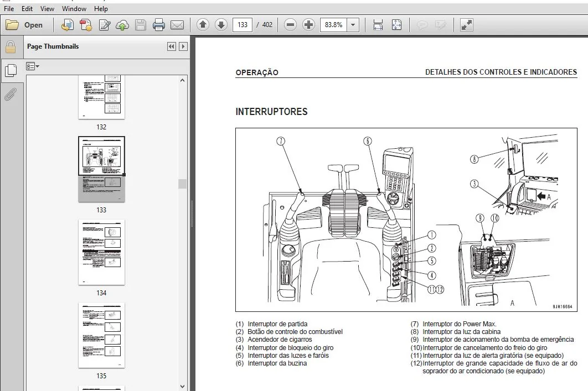
Task: Click the Open folder icon
Action: click(x=12, y=25)
